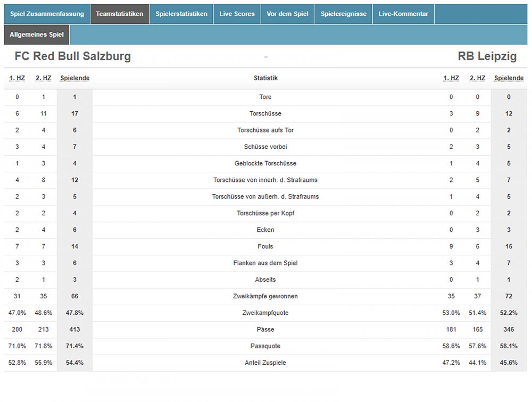Screen dimensions: 532x402
Task: Click Salzburg's second-half passes value 213
Action: (x=44, y=330)
